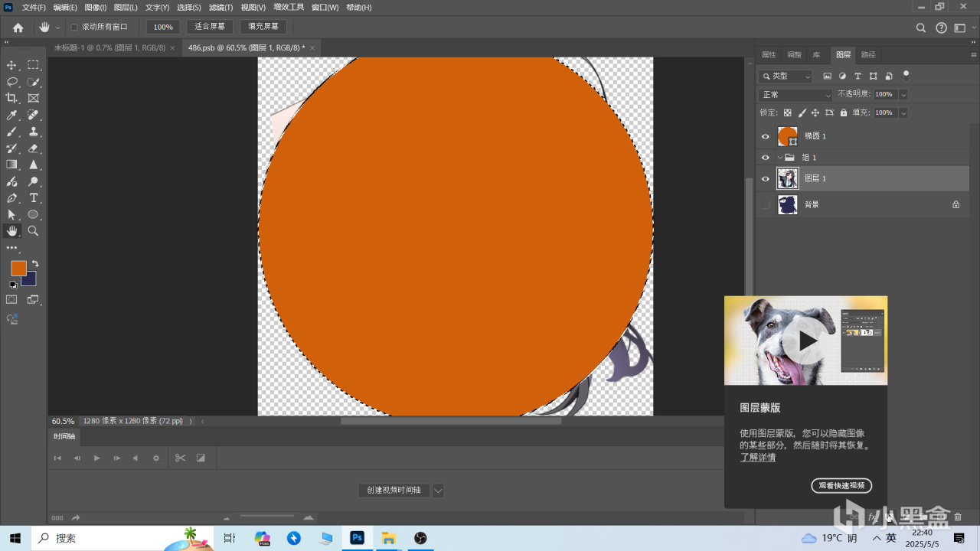The width and height of the screenshot is (980, 551).
Task: Enable the 滚动所有窗口 checkbox
Action: pos(74,27)
